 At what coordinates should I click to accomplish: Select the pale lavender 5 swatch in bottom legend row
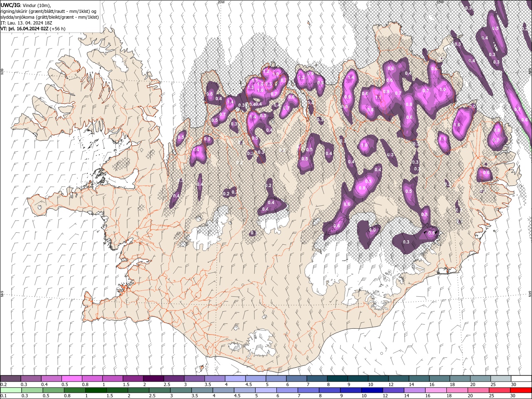pyautogui.click(x=266, y=390)
